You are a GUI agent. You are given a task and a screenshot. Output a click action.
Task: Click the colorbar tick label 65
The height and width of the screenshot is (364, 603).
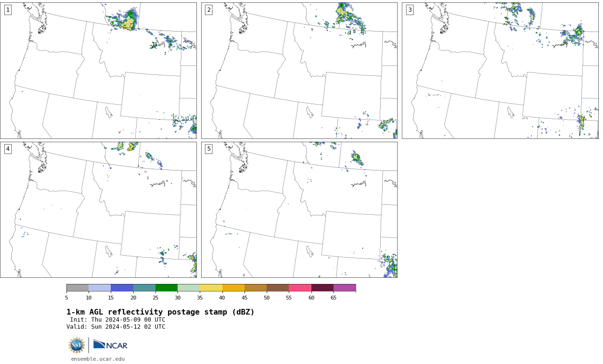pos(334,298)
